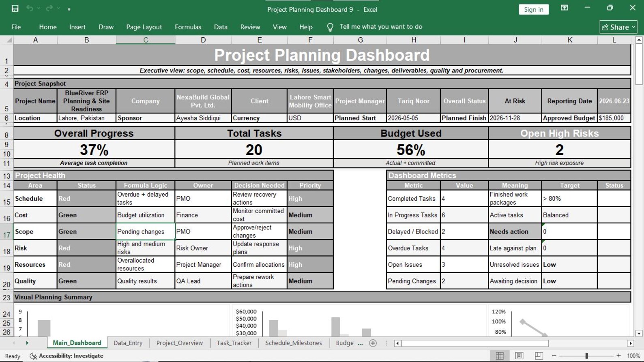Click the vertical scrollbar up arrow

coord(639,40)
